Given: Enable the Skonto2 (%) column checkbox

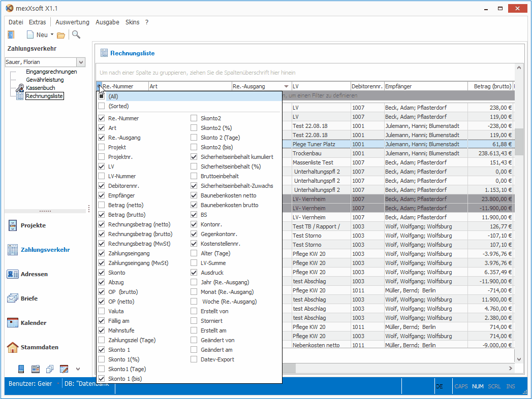Looking at the screenshot, I should coord(194,128).
